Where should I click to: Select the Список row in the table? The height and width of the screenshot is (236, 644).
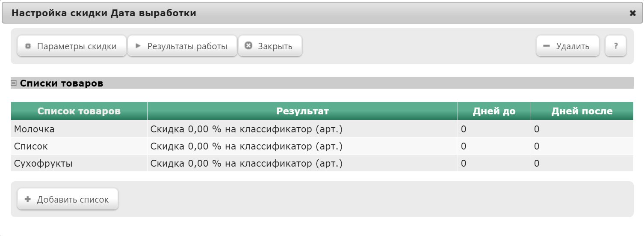(322, 146)
